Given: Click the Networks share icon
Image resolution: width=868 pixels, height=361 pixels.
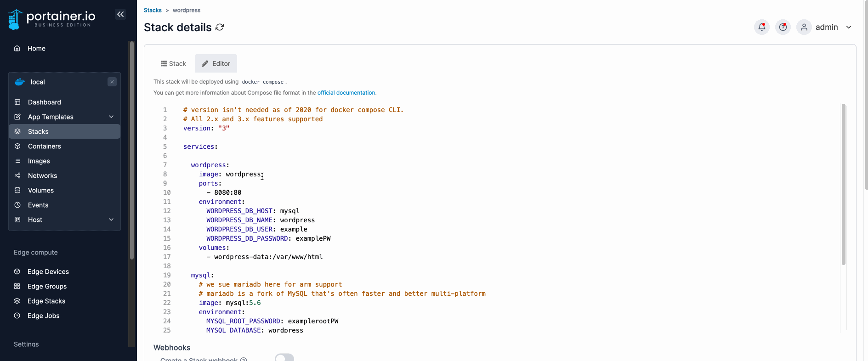Looking at the screenshot, I should tap(17, 175).
